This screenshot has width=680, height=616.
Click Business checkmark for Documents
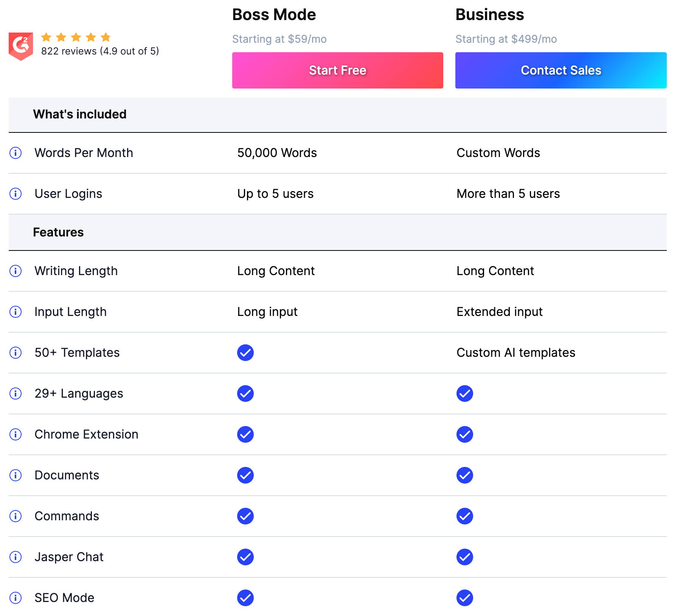[465, 475]
